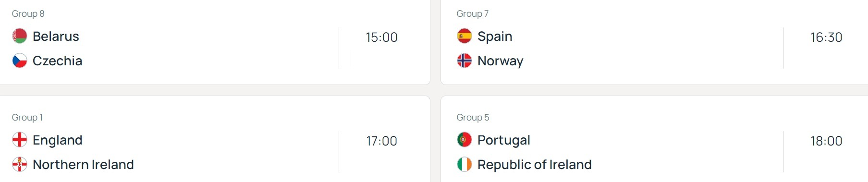Click the Norway flag icon
868x182 pixels.
coord(465,61)
